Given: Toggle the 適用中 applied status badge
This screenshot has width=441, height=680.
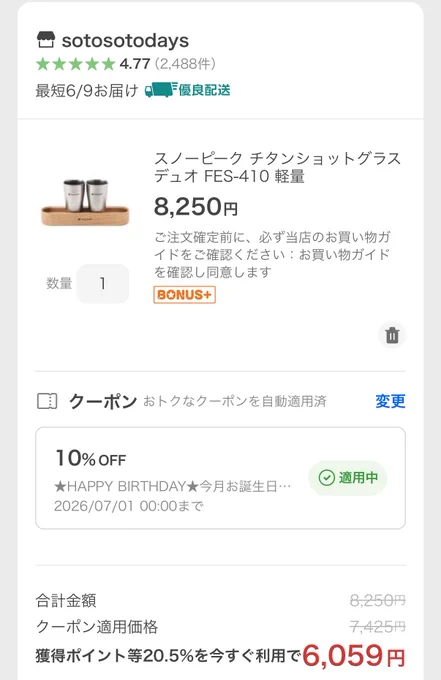Looking at the screenshot, I should (347, 478).
